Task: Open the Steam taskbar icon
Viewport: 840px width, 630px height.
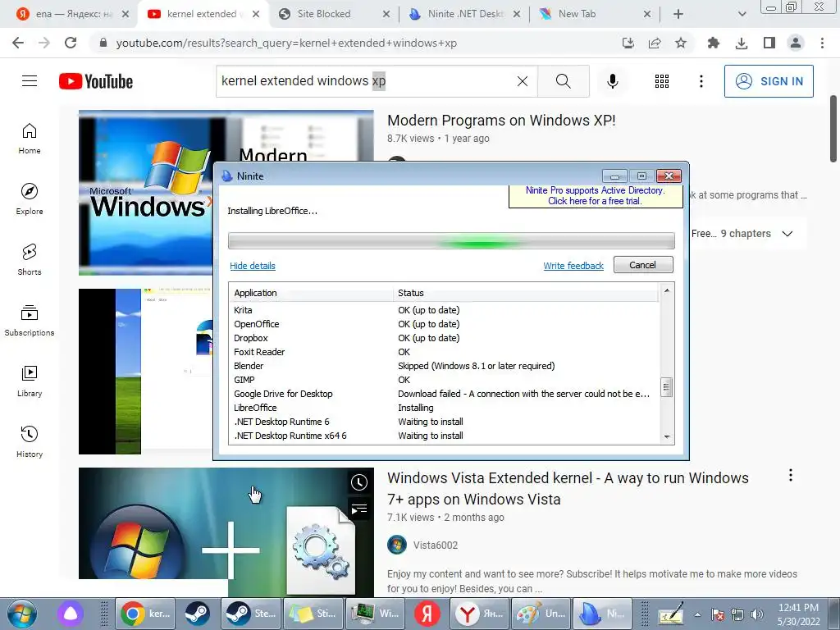Action: pyautogui.click(x=197, y=614)
